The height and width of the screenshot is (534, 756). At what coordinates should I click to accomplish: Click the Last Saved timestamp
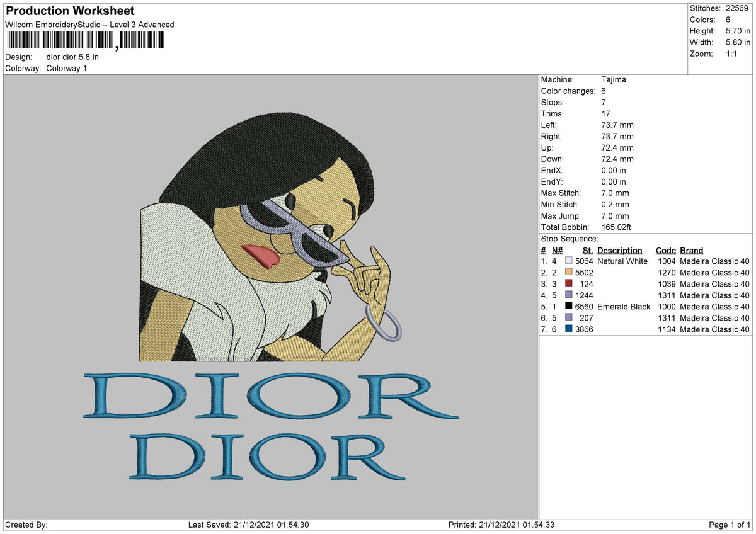coord(248,525)
